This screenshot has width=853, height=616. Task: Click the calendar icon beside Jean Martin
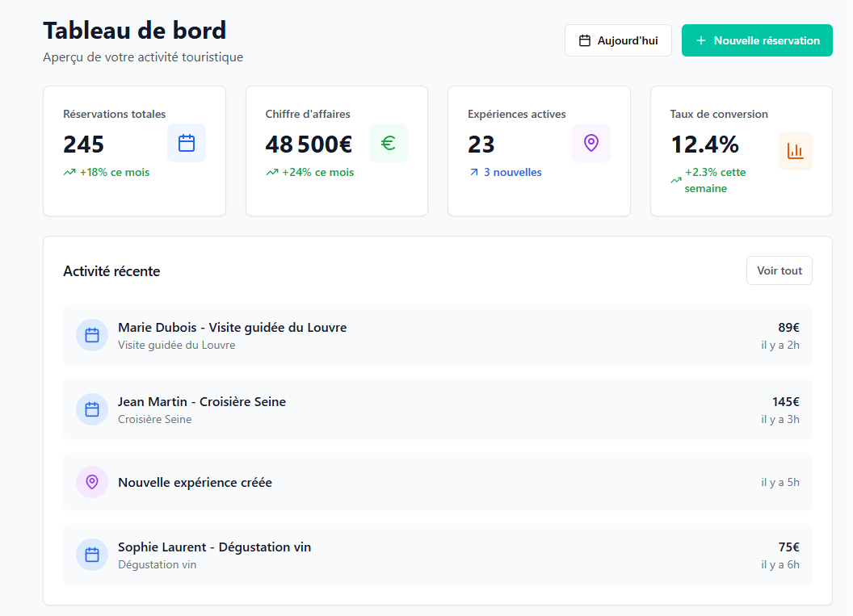92,409
